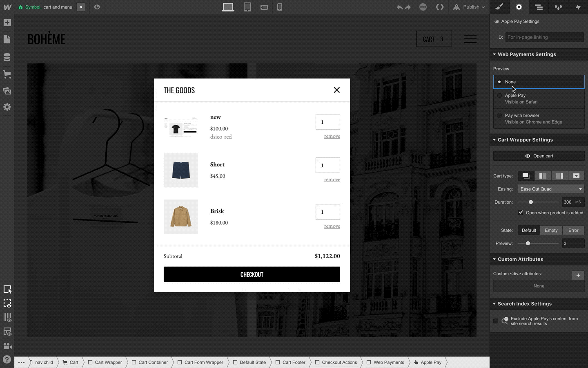This screenshot has height=368, width=588.
Task: Undo the last action
Action: [x=400, y=7]
